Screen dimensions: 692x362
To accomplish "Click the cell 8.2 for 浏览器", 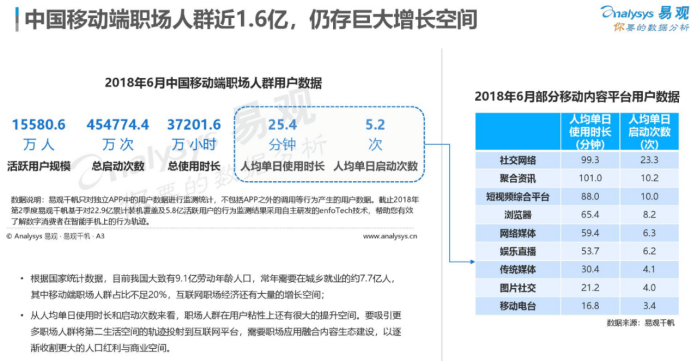I will pos(649,215).
